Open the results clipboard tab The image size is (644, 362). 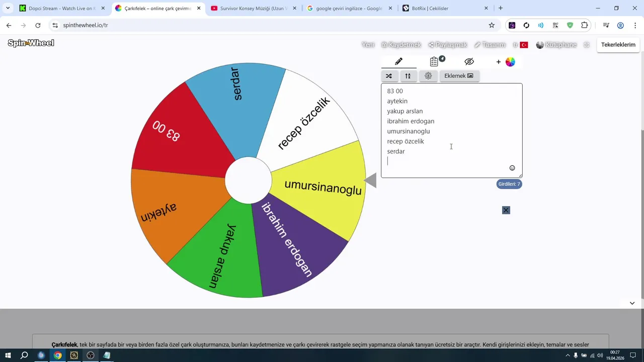pyautogui.click(x=435, y=61)
